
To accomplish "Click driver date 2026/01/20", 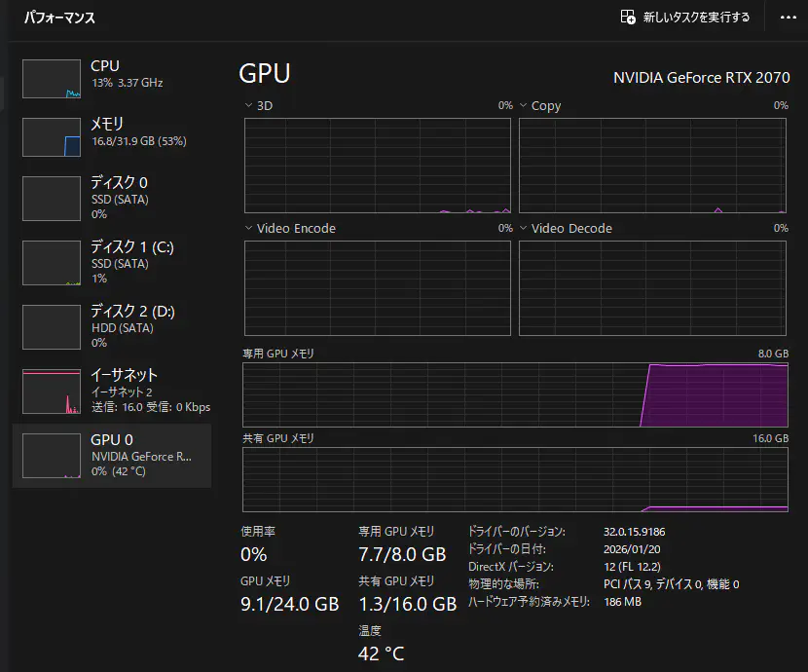I will [x=632, y=549].
